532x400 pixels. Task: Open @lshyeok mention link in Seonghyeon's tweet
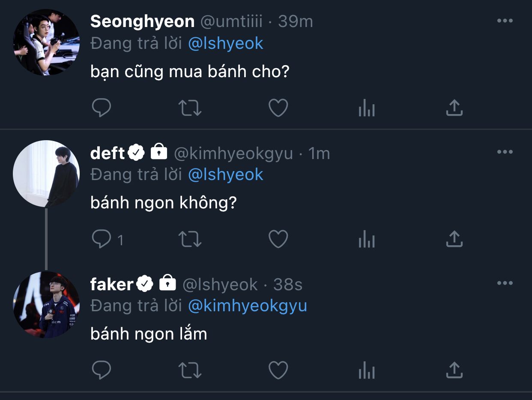pos(226,44)
